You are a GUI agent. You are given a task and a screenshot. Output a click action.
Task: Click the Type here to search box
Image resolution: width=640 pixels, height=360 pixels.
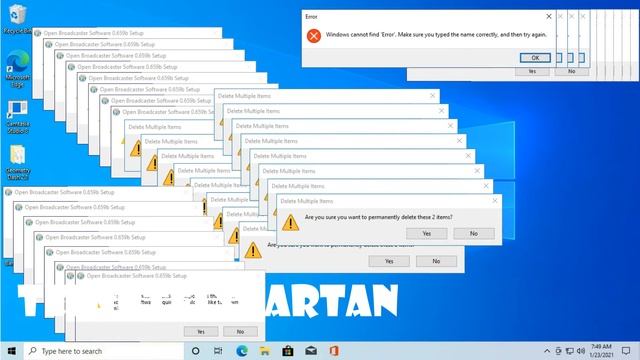[104, 351]
